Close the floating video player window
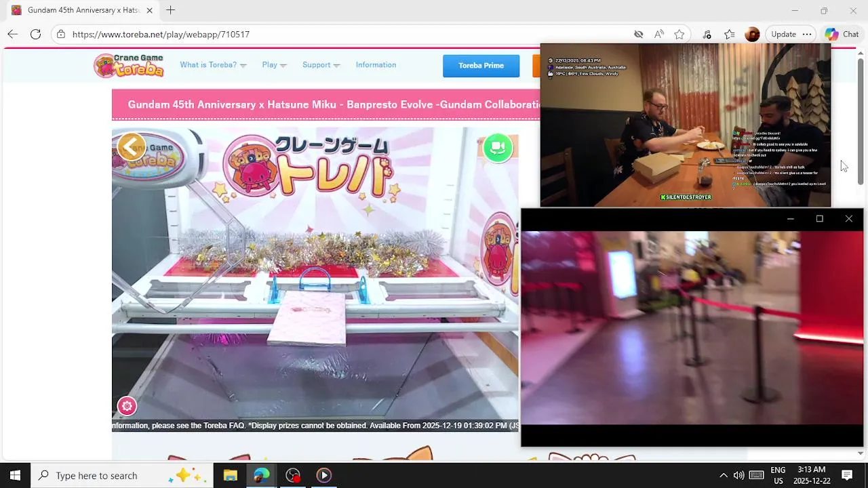The height and width of the screenshot is (488, 868). tap(848, 219)
